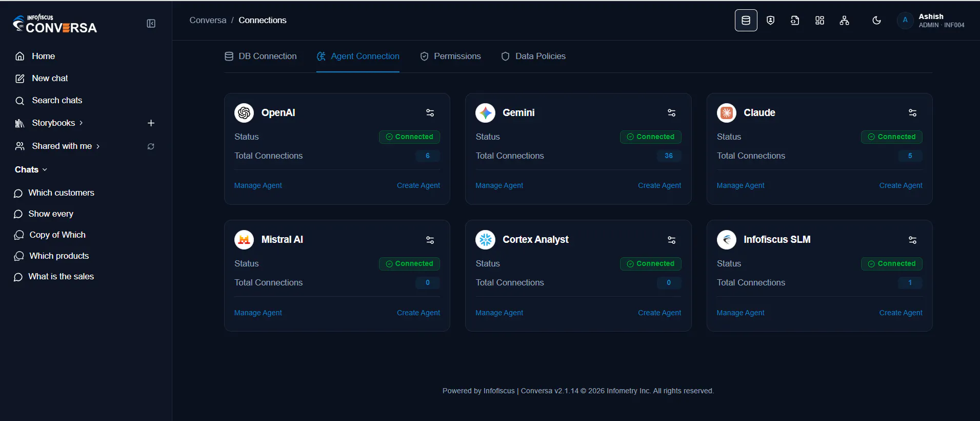Click Manage Agent for OpenAI
Image resolution: width=980 pixels, height=421 pixels.
pos(258,186)
